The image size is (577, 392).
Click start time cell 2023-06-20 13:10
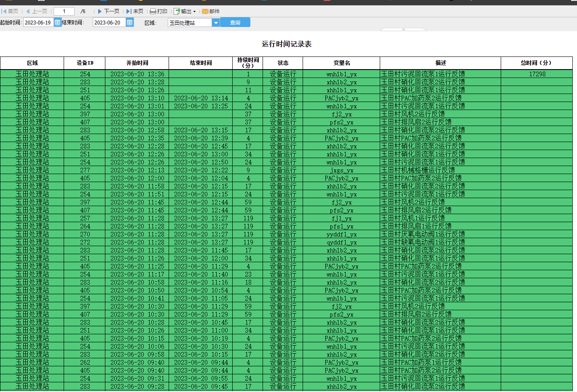(137, 98)
